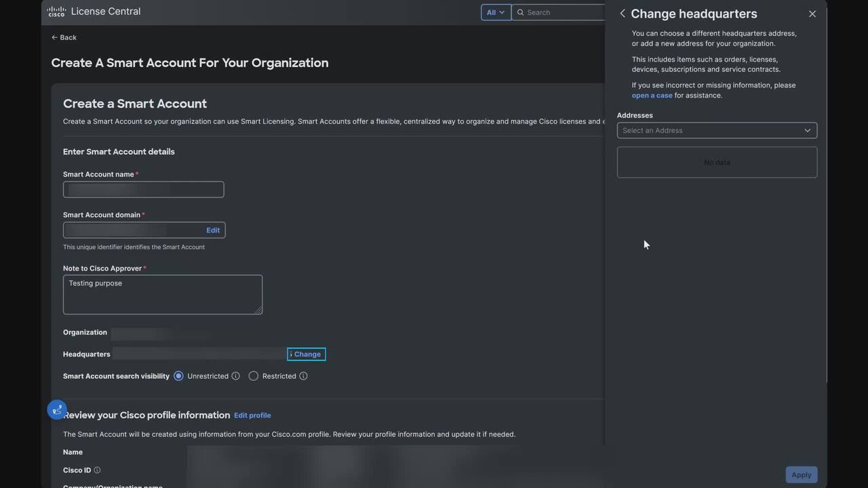The image size is (868, 488).
Task: Click the back arrow in Change headquarters panel
Action: (623, 14)
